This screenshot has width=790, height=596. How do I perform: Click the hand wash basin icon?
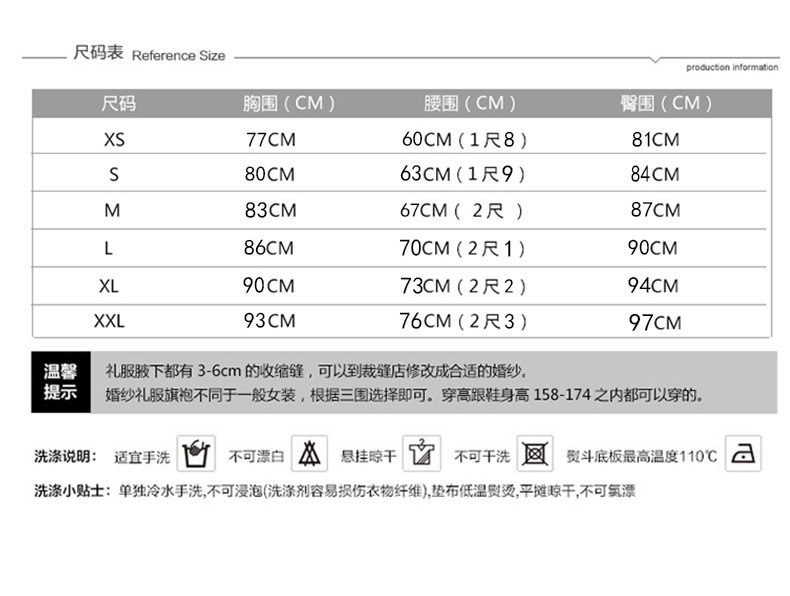[x=198, y=455]
